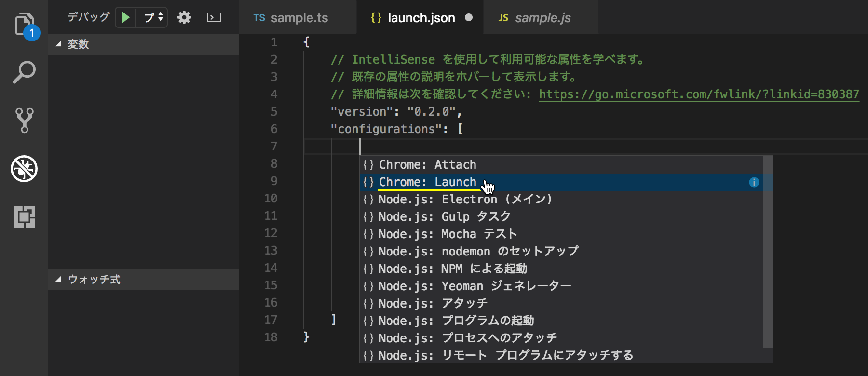Open the Debug view
This screenshot has height=376, width=868.
[x=24, y=169]
